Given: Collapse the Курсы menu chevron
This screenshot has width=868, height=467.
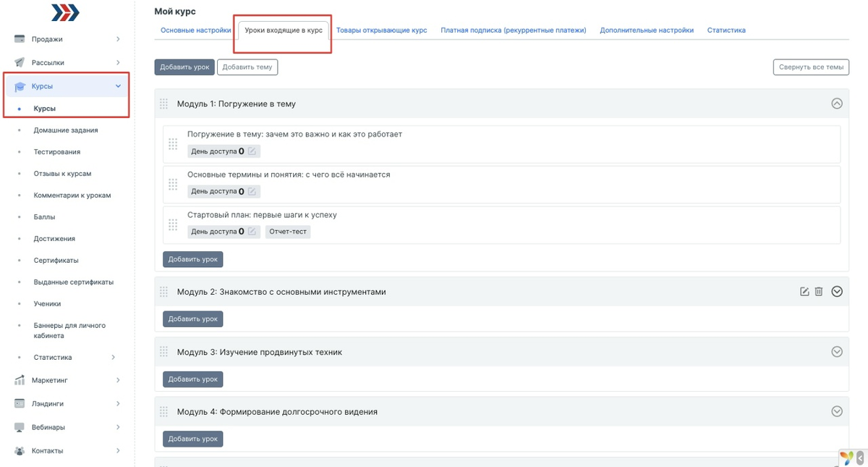Looking at the screenshot, I should tap(118, 86).
